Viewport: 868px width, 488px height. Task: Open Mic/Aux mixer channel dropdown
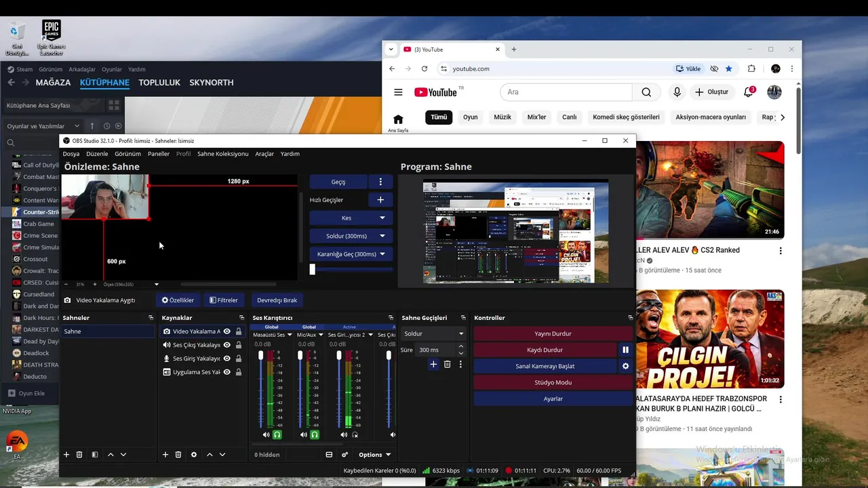click(x=321, y=335)
